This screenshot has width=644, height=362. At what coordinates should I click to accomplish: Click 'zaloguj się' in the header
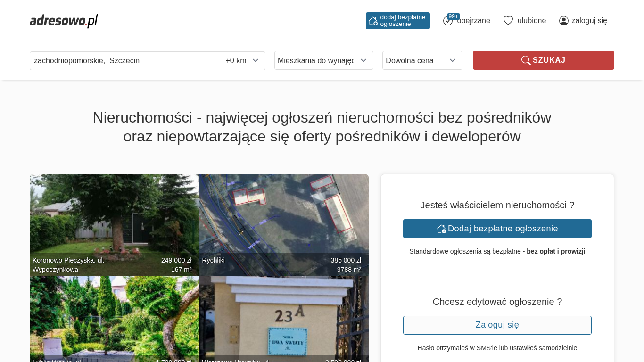589,21
